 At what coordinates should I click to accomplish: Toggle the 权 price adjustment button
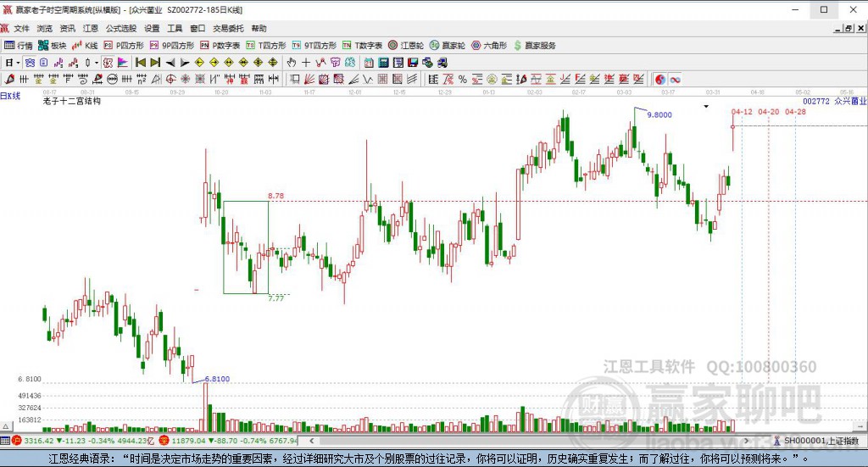pyautogui.click(x=108, y=63)
